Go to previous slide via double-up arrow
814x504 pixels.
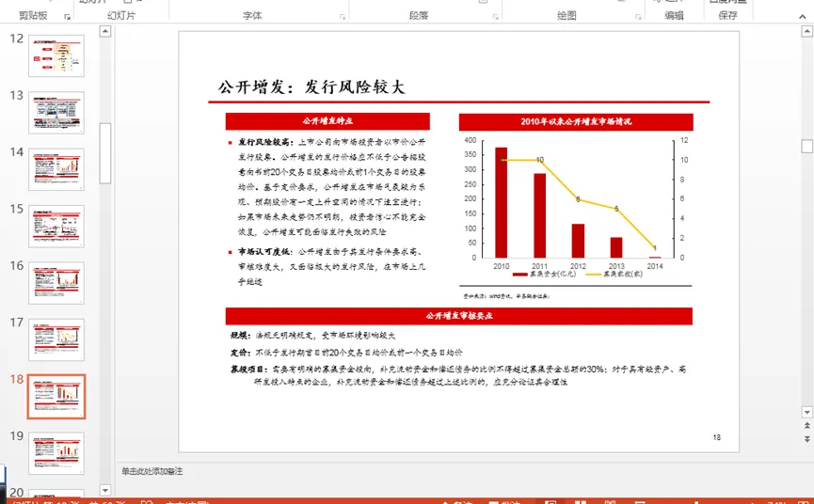pyautogui.click(x=806, y=426)
